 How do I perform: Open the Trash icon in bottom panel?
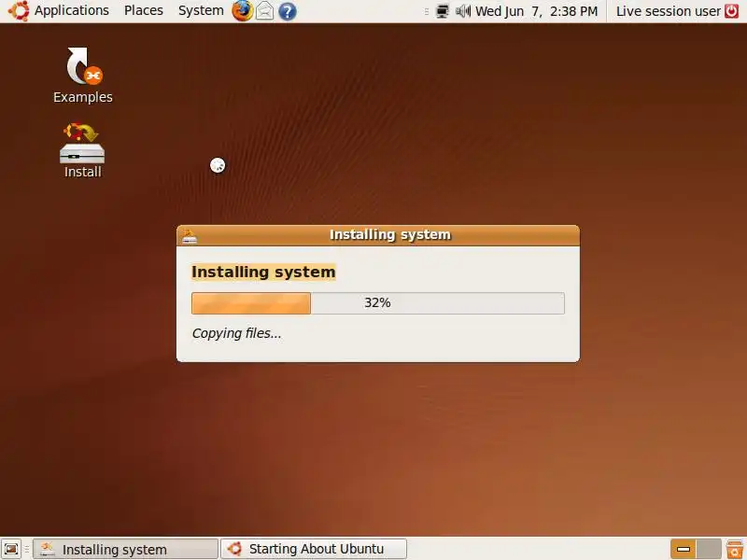pos(735,549)
